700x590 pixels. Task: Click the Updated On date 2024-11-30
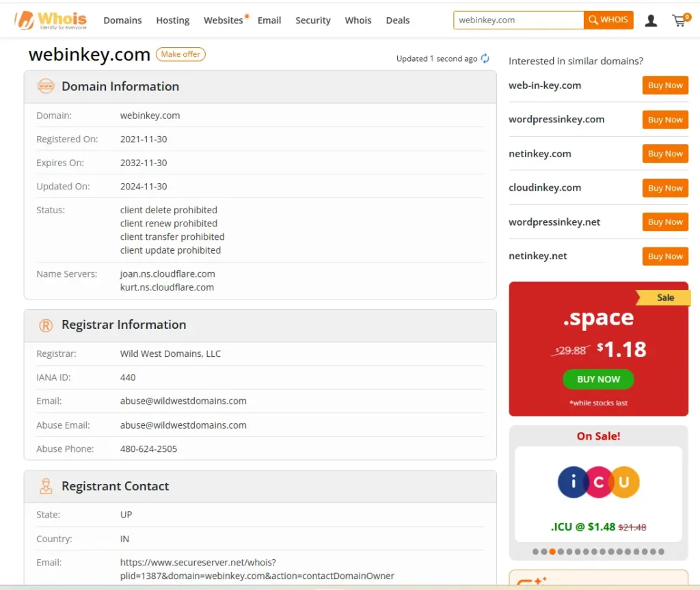tap(144, 187)
